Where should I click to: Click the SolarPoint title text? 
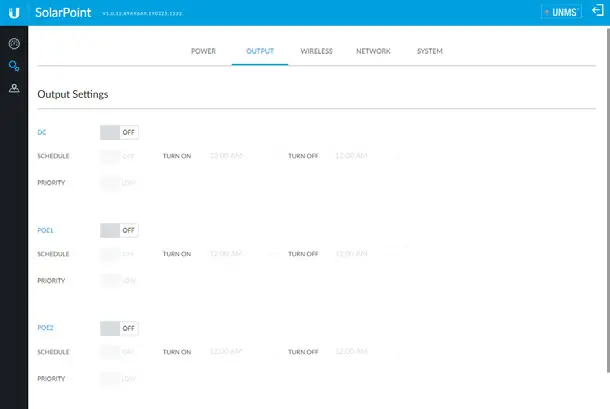(63, 12)
